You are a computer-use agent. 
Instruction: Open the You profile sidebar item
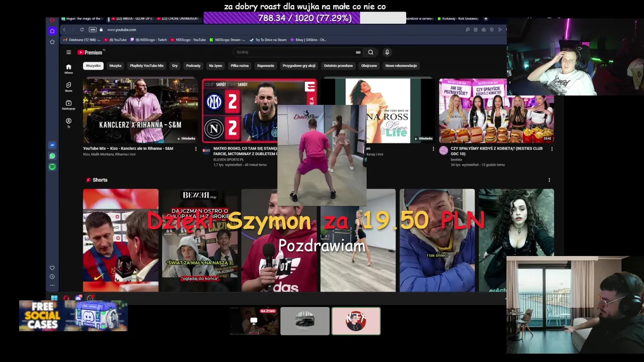(68, 123)
